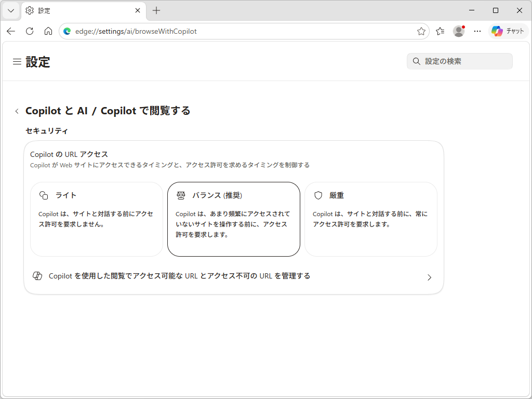Expand the URL management chevron

(x=429, y=277)
